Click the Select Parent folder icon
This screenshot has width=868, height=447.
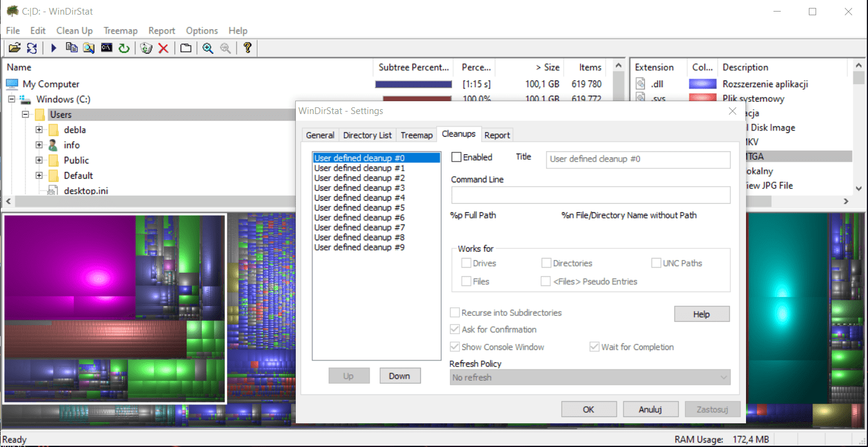click(x=185, y=48)
